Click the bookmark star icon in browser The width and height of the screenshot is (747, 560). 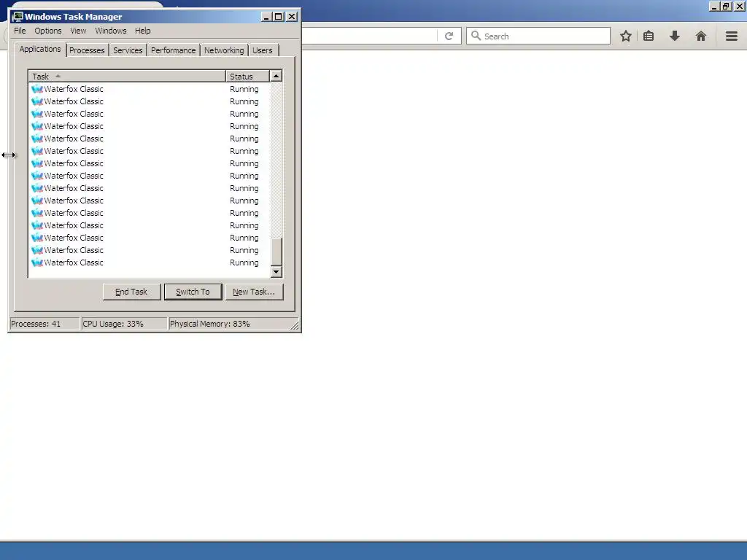coord(625,36)
